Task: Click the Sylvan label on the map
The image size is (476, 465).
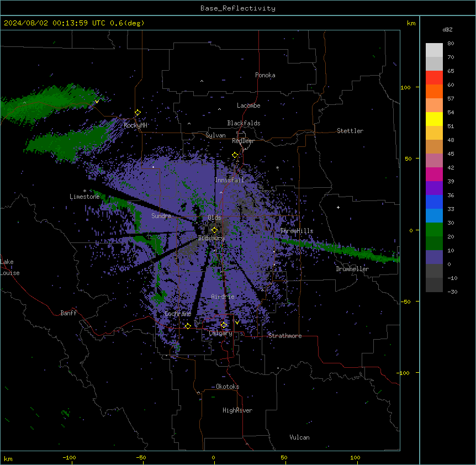Action: [x=215, y=135]
